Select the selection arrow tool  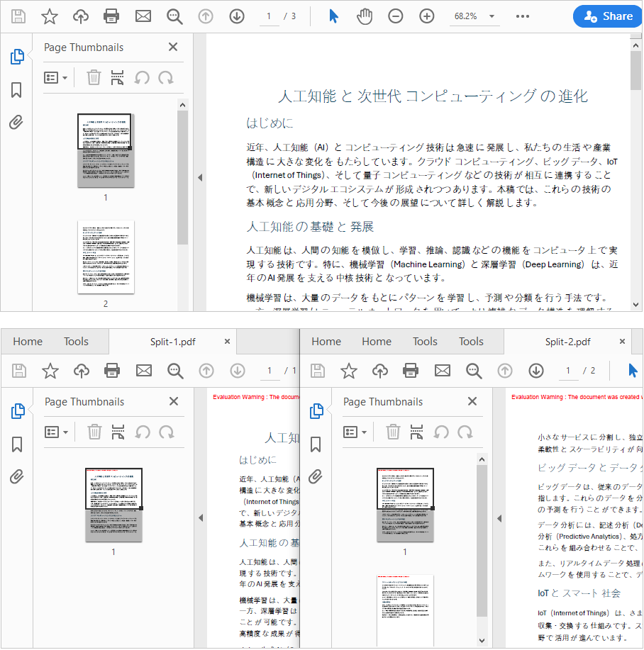pyautogui.click(x=333, y=16)
